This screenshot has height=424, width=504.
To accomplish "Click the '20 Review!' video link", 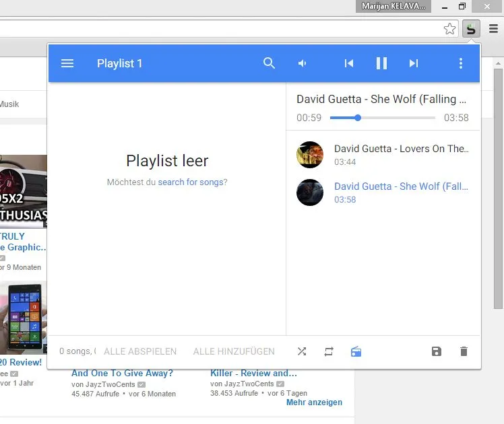I will (21, 362).
